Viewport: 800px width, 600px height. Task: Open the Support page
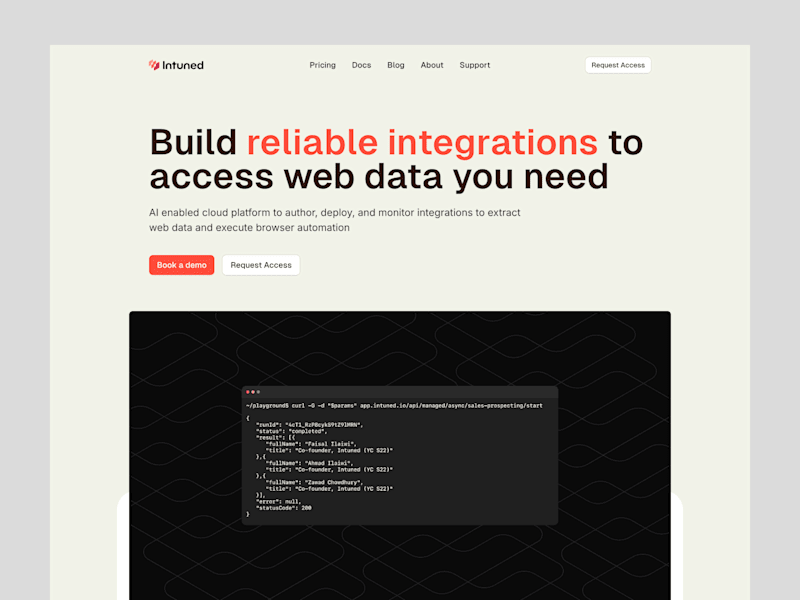coord(474,65)
